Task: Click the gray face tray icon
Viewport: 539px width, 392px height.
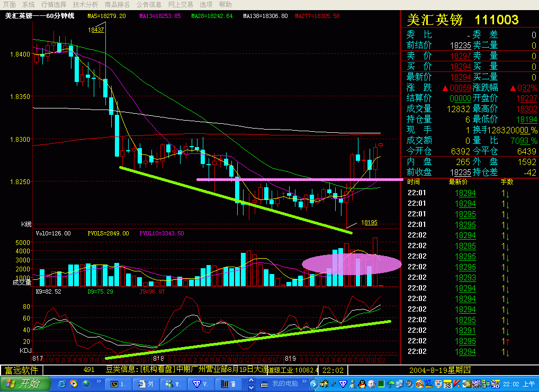Action: pyautogui.click(x=372, y=384)
